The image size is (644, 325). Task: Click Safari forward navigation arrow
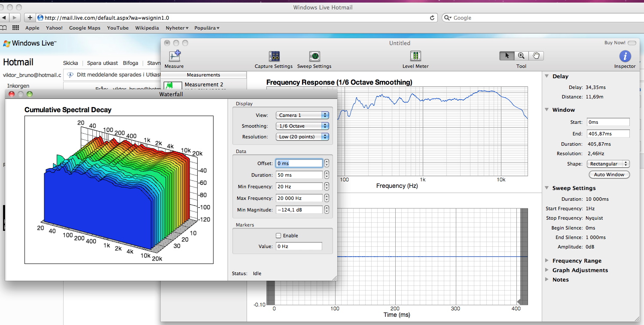(x=15, y=18)
